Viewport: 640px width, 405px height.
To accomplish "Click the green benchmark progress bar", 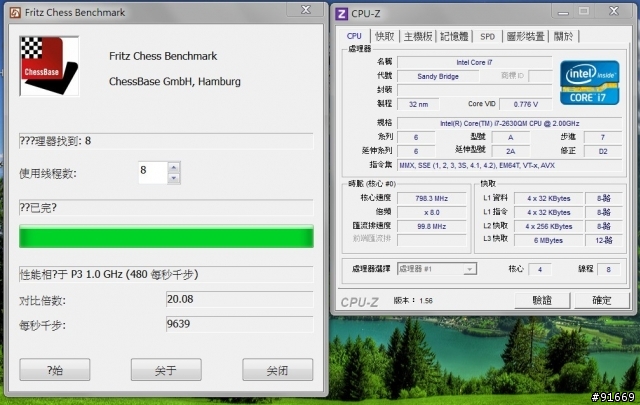I will click(x=166, y=236).
